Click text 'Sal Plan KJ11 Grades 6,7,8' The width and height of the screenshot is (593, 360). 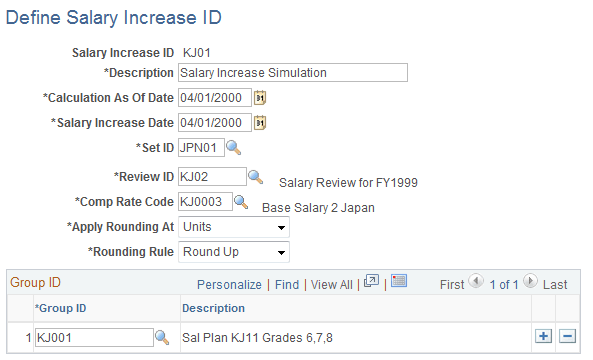257,337
